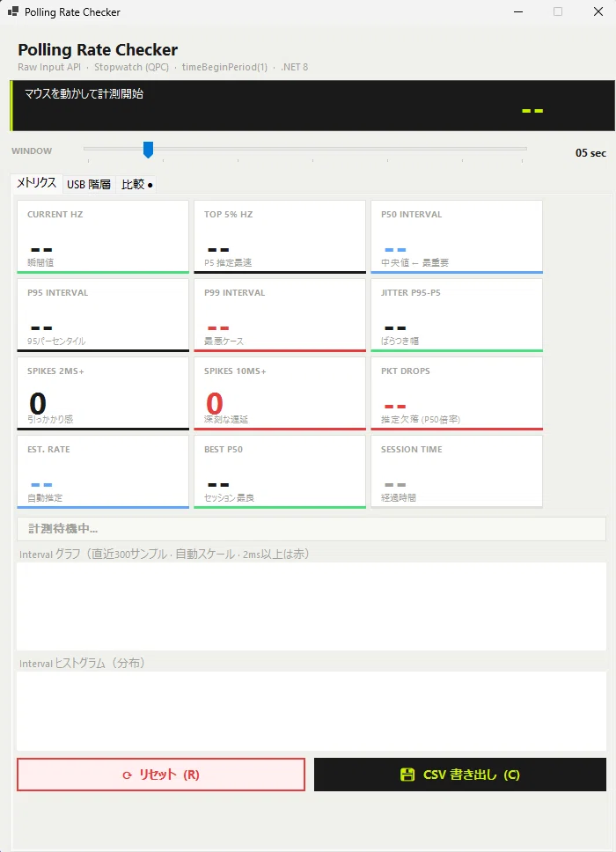This screenshot has height=852, width=616.
Task: Export data with CSV 書き出し (C)
Action: [460, 775]
